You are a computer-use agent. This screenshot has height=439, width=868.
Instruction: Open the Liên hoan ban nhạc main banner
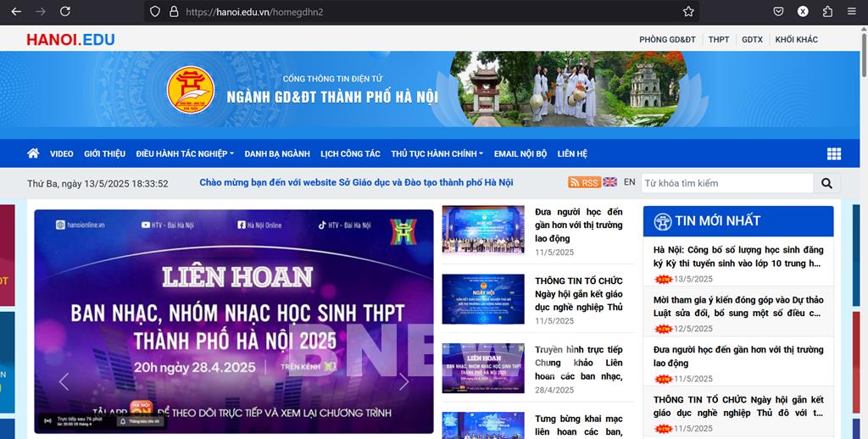234,321
